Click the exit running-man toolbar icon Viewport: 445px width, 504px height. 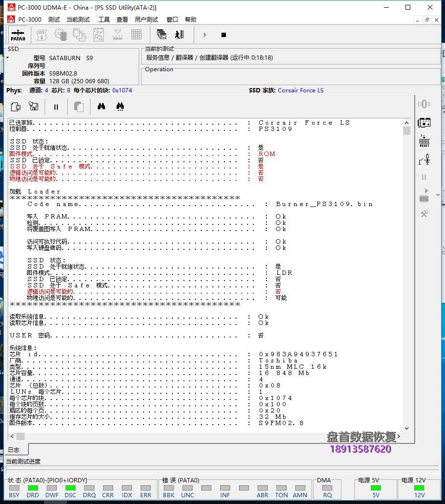click(x=180, y=35)
